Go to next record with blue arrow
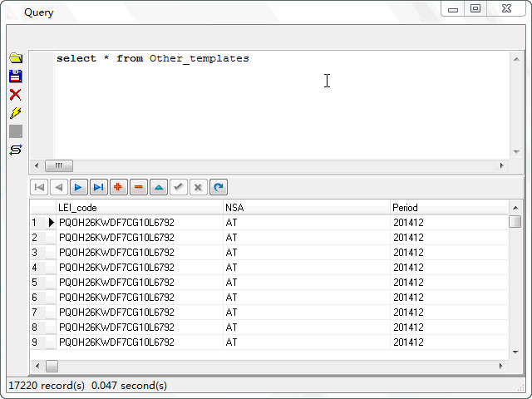 point(78,188)
